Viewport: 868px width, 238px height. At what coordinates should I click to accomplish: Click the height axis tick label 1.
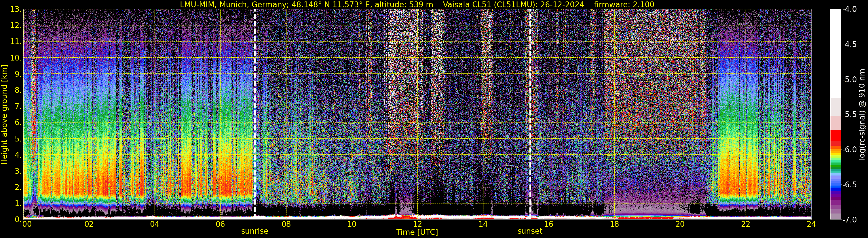18,203
